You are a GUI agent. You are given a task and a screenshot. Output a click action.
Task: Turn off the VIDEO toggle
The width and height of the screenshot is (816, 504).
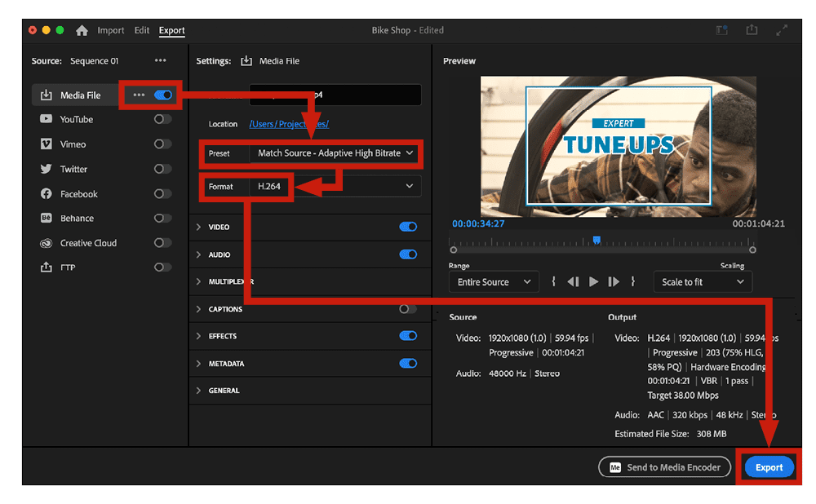click(408, 227)
